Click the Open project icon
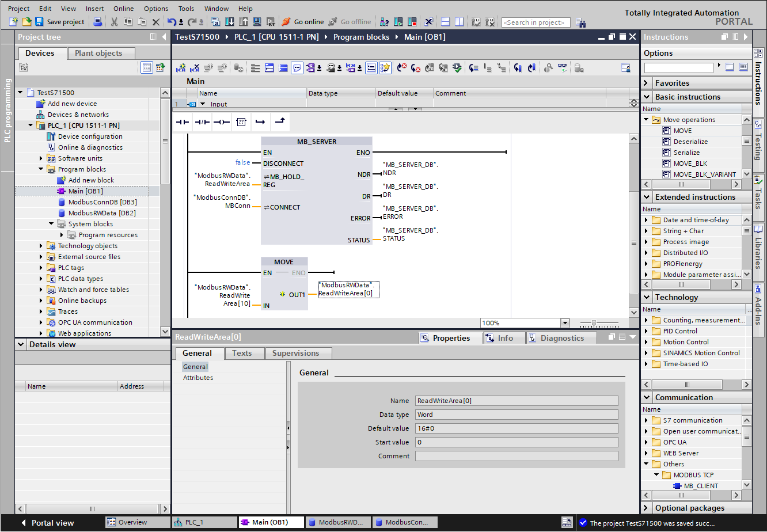 (26, 22)
